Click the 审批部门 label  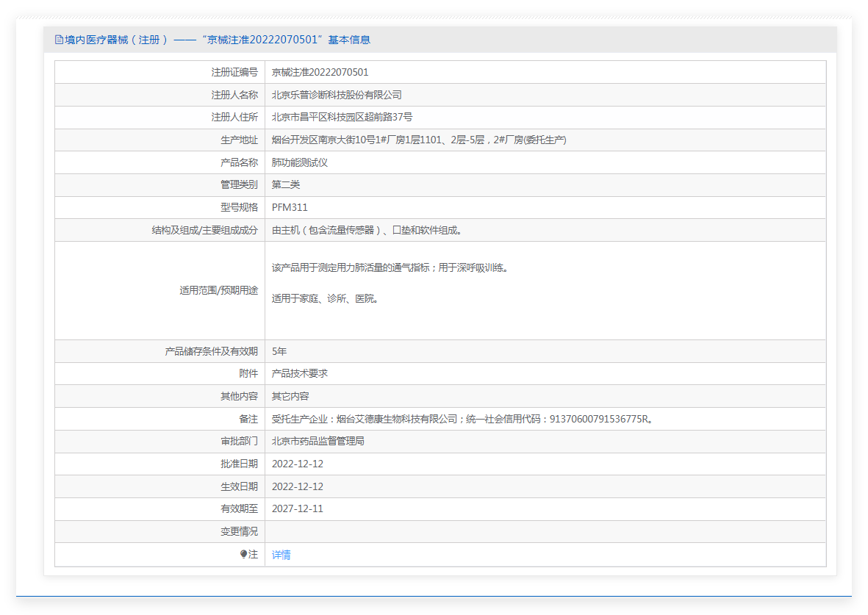[239, 441]
